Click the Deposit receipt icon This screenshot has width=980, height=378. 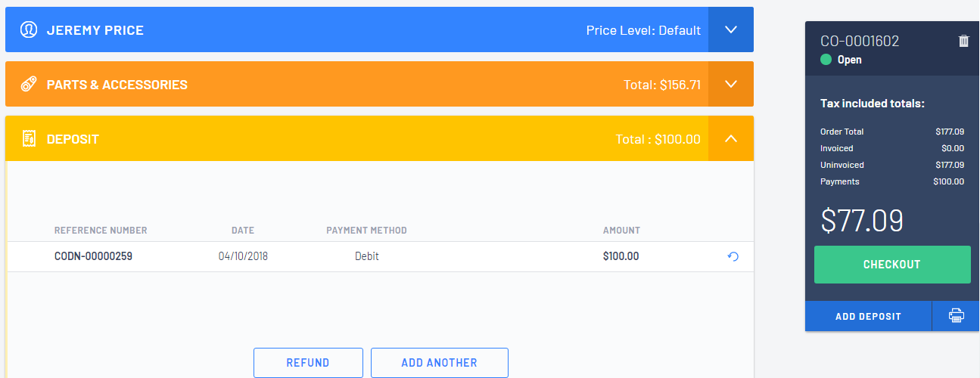(x=29, y=138)
